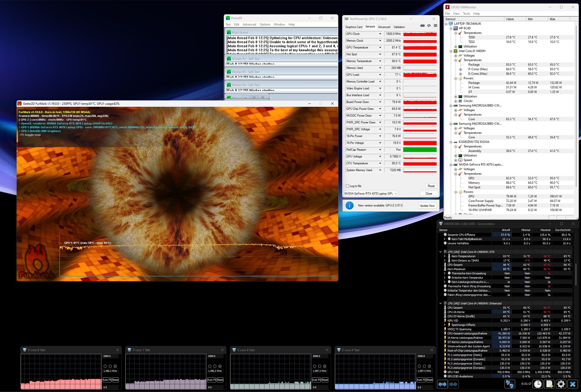Click Prime95 Worker #2 window icon
581x392 pixels.
coord(229,59)
